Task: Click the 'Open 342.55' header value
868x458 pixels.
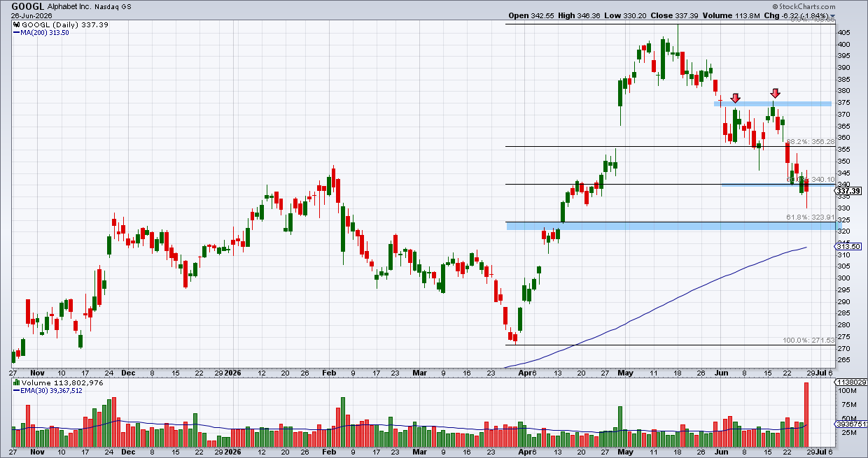Action: coord(531,15)
